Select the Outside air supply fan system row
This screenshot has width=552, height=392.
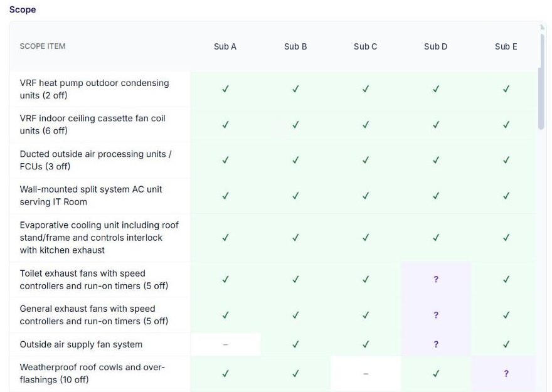click(x=273, y=344)
